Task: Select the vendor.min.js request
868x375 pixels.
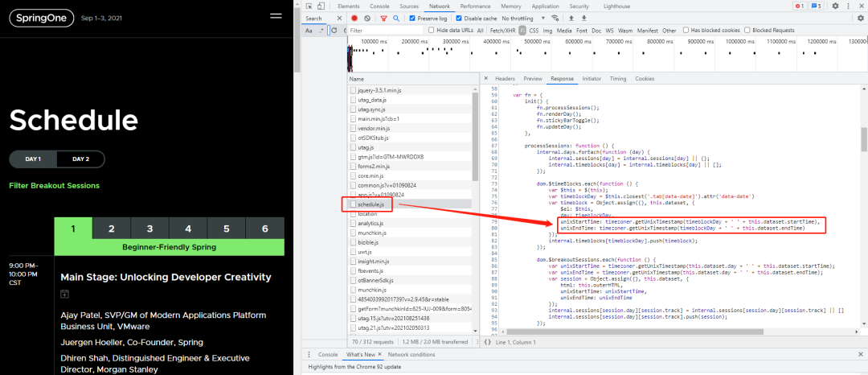Action: (x=410, y=128)
